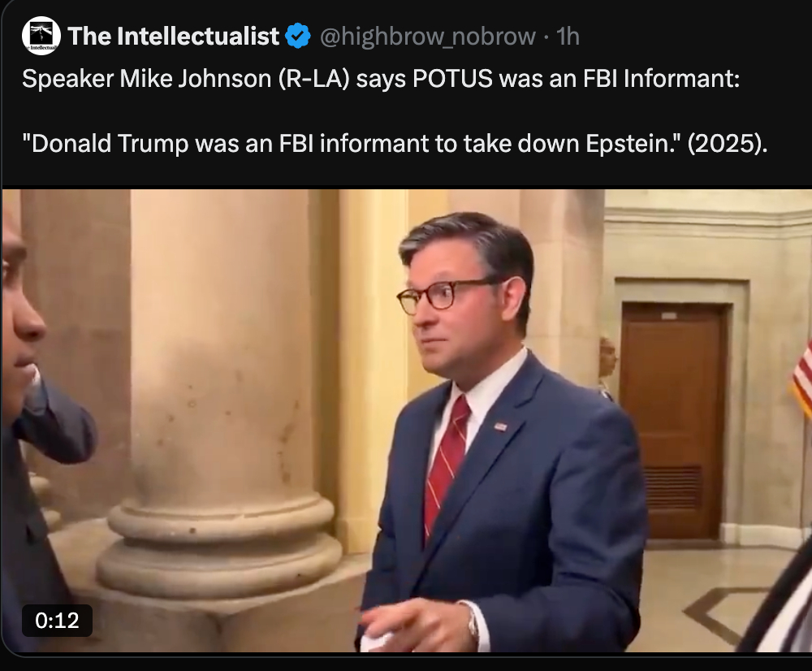Play the Mike Johnson video clip
The height and width of the screenshot is (671, 812).
point(407,420)
